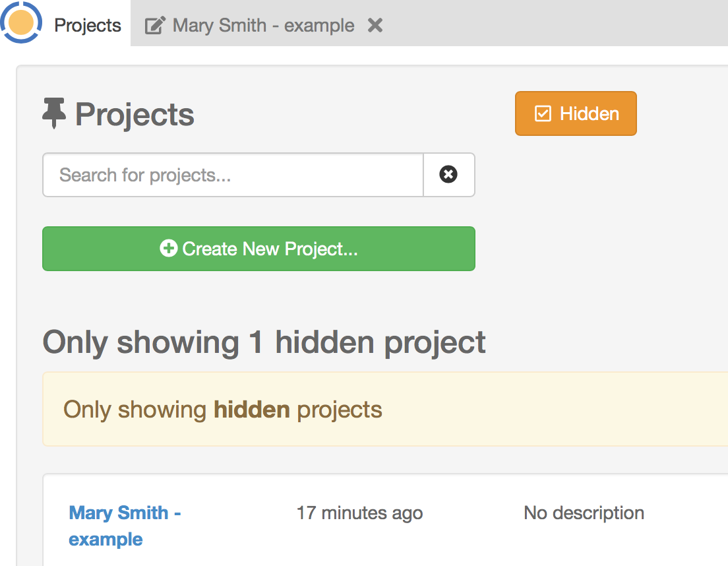728x566 pixels.
Task: Open the Mary Smith - example tab
Action: (263, 25)
